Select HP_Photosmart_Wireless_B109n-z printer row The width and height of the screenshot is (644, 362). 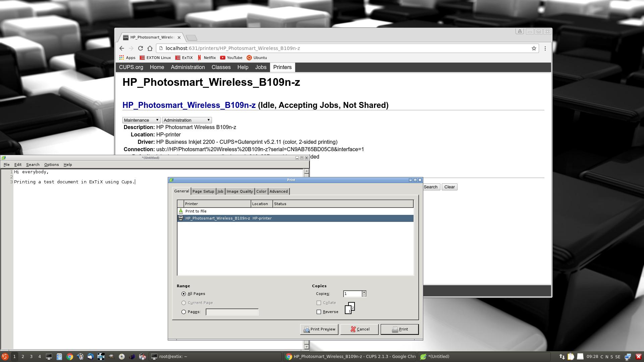point(295,218)
